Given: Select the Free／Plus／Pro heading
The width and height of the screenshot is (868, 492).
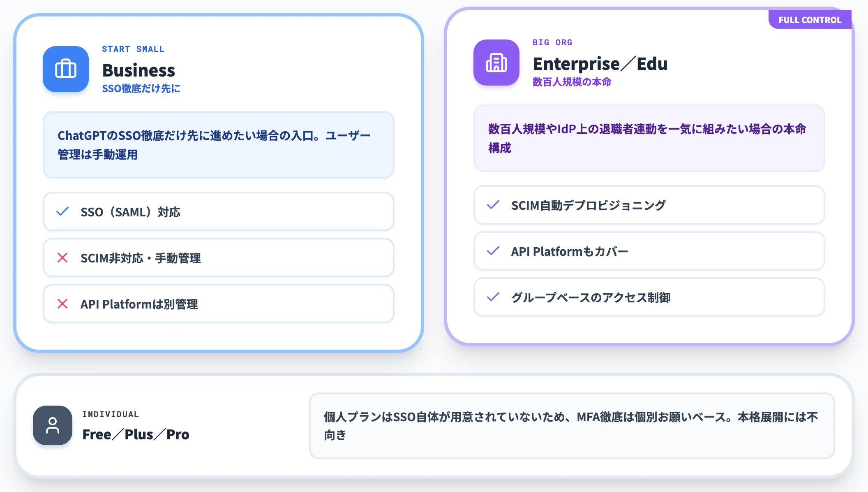Looking at the screenshot, I should [136, 434].
